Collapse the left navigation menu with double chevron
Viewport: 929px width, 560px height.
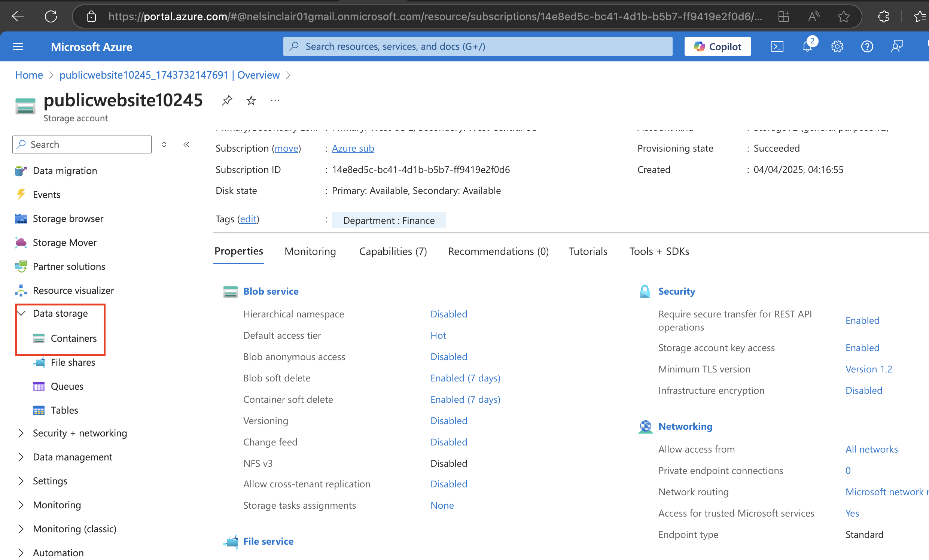click(x=186, y=144)
